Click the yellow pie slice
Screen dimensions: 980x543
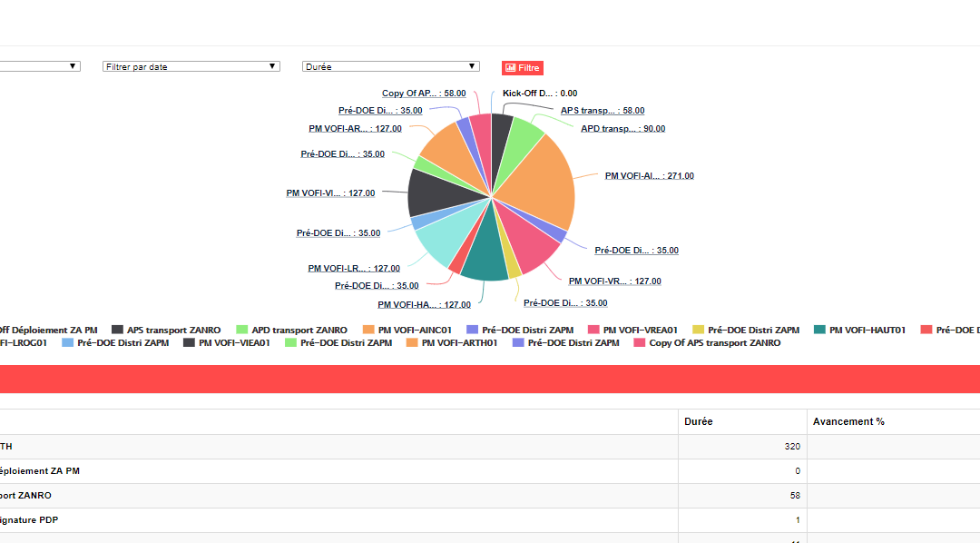tap(511, 263)
